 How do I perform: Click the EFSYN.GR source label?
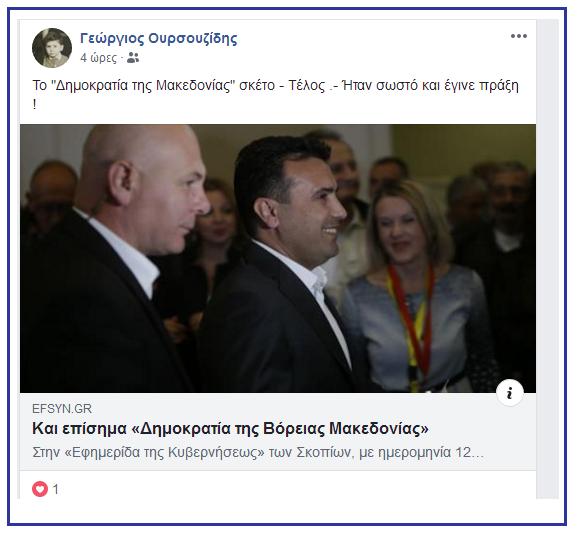pyautogui.click(x=62, y=409)
